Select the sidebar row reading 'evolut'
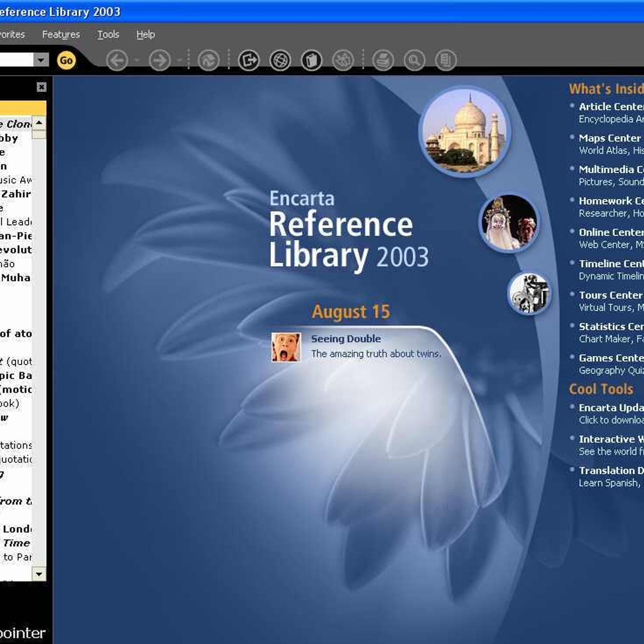 [x=16, y=250]
